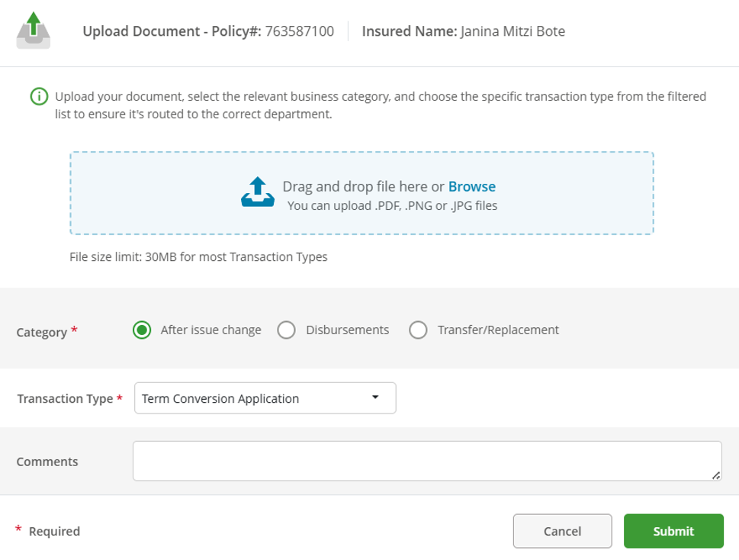The width and height of the screenshot is (739, 560).
Task: Click the blue upload tray icon
Action: pyautogui.click(x=257, y=192)
